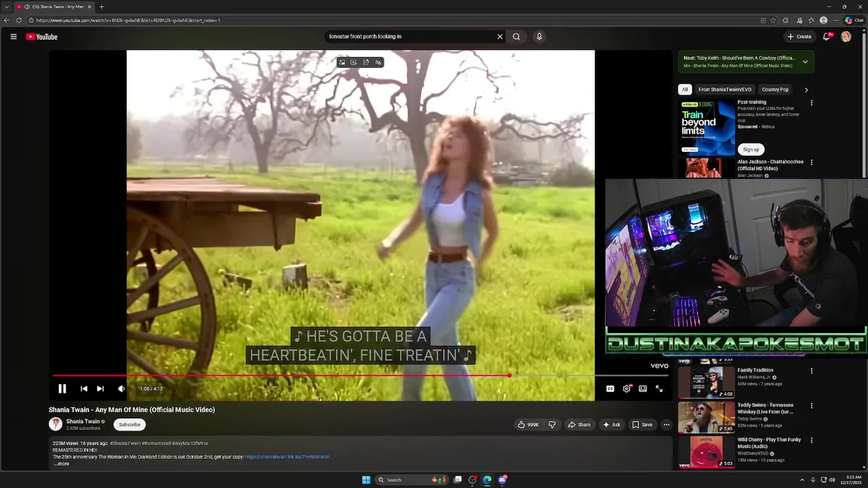Open options for Wild Cherry video
The width and height of the screenshot is (868, 488).
click(x=812, y=441)
